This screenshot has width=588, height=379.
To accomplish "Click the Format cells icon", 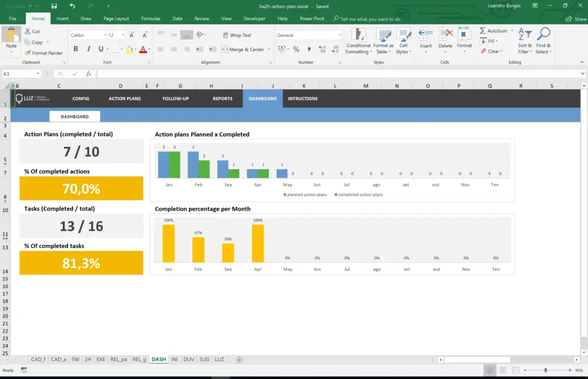I will point(464,34).
